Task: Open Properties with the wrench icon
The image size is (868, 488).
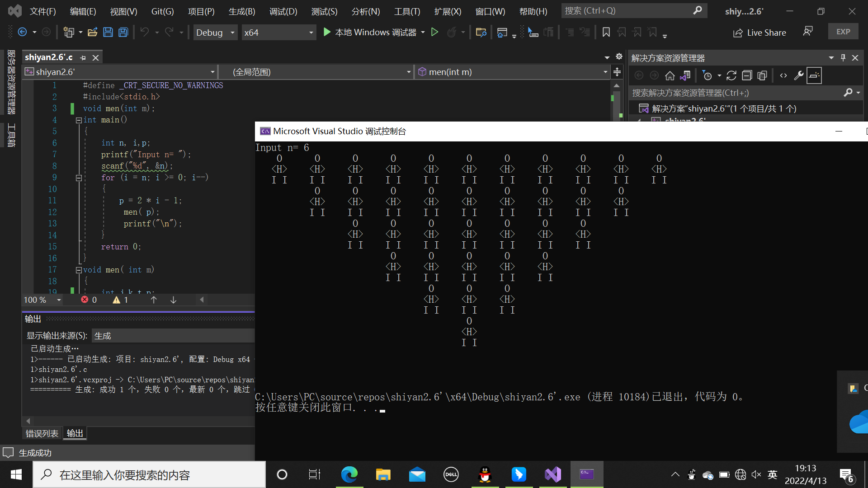Action: pyautogui.click(x=799, y=75)
